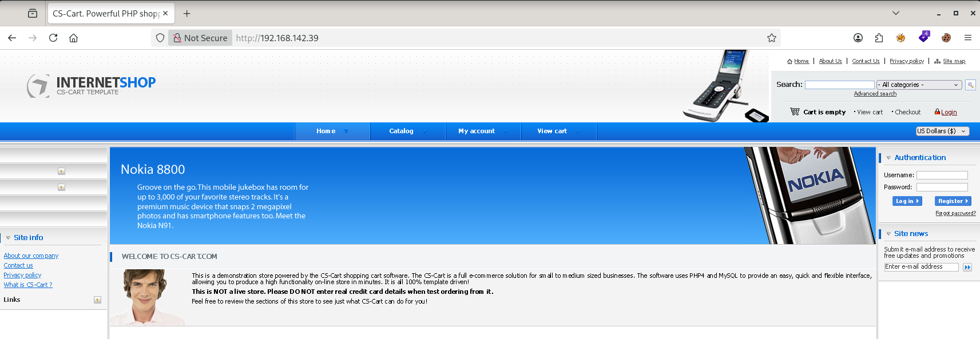Viewport: 980px width, 339px height.
Task: Reload the page with the refresh icon
Action: (53, 38)
